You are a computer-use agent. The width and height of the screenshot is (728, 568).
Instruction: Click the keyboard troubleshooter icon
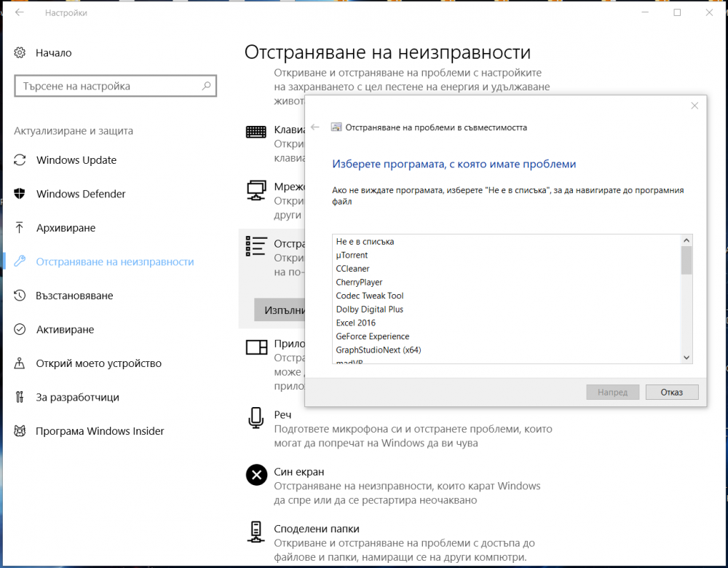tap(256, 132)
